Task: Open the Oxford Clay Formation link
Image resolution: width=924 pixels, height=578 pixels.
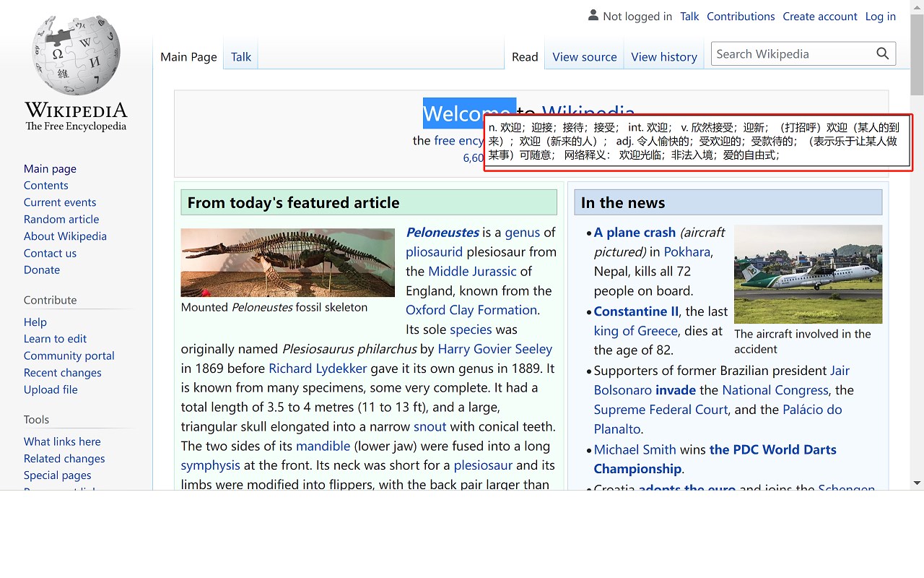Action: pos(471,309)
